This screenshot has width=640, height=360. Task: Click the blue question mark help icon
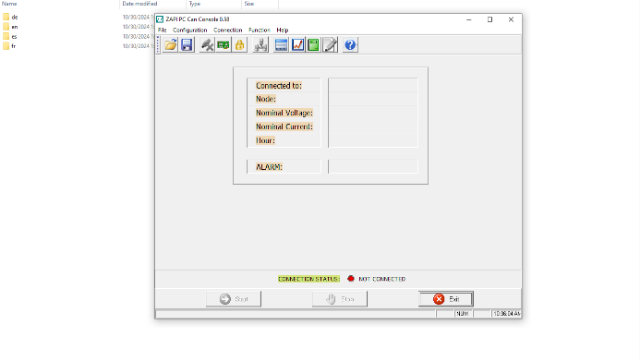[x=350, y=45]
